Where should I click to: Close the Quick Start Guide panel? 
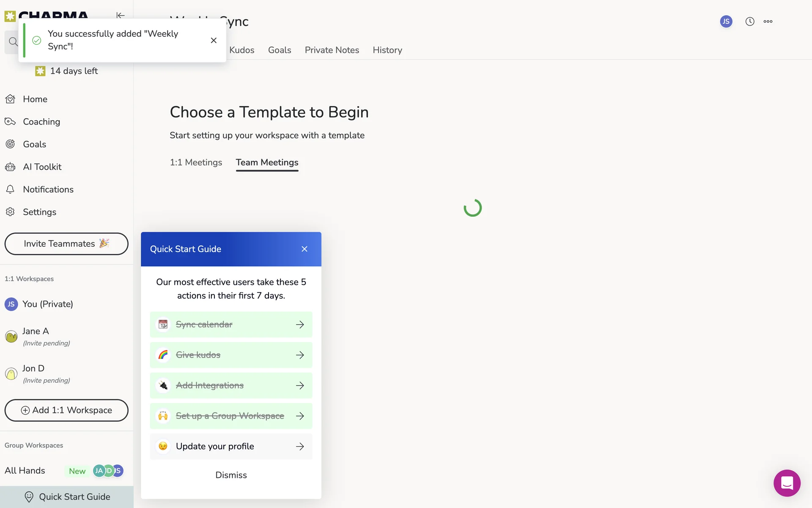pos(304,249)
